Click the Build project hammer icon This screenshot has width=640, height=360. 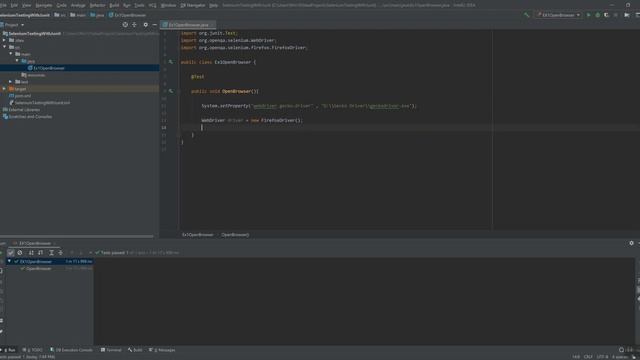tap(527, 15)
